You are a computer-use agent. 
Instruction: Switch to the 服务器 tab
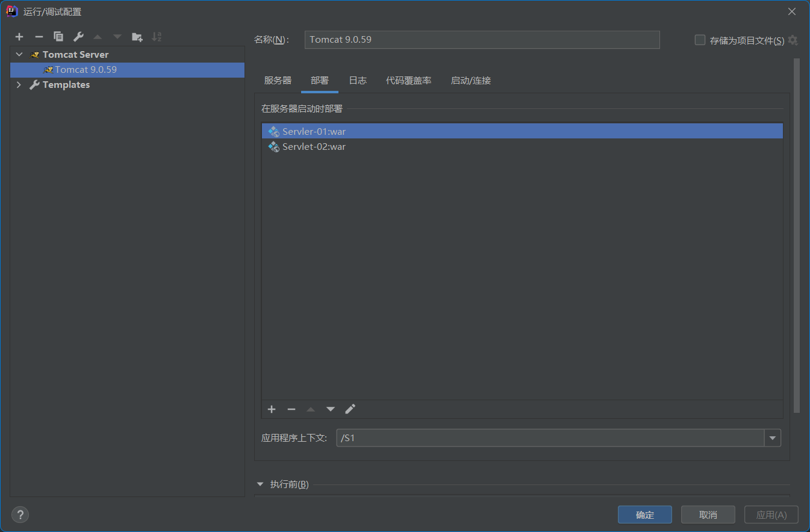pos(278,81)
